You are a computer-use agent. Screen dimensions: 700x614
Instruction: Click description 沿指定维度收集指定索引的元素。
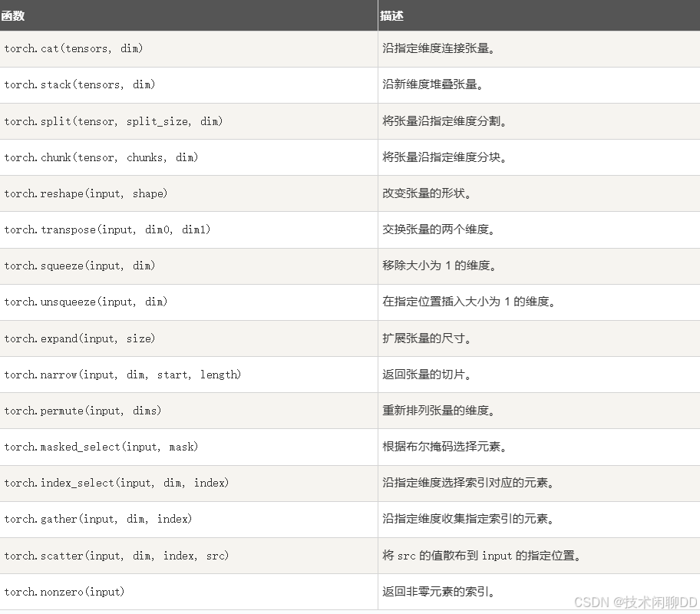(468, 520)
